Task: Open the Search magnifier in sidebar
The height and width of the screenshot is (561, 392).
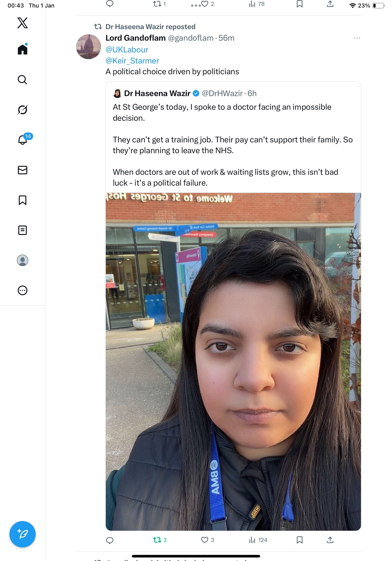Action: [x=23, y=80]
